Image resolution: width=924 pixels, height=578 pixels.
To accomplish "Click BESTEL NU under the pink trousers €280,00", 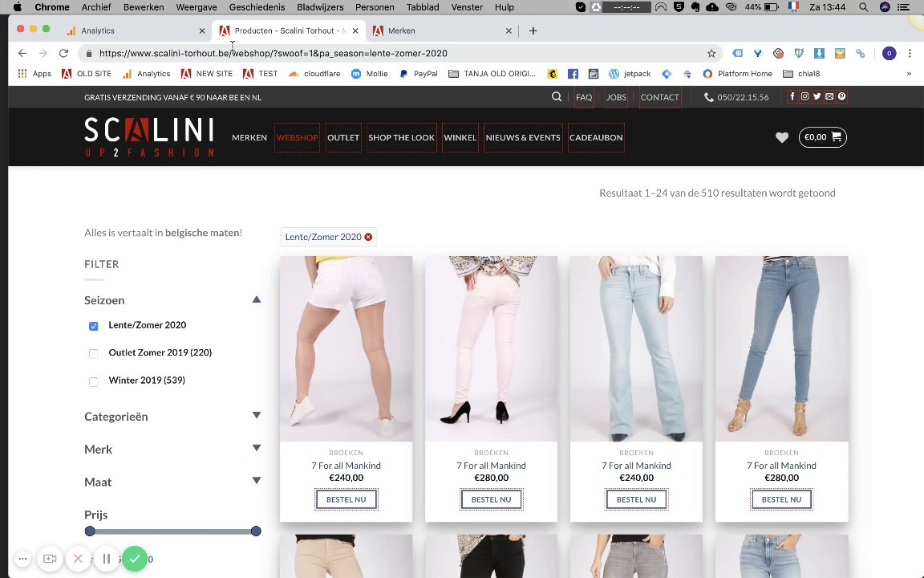I will 491,499.
